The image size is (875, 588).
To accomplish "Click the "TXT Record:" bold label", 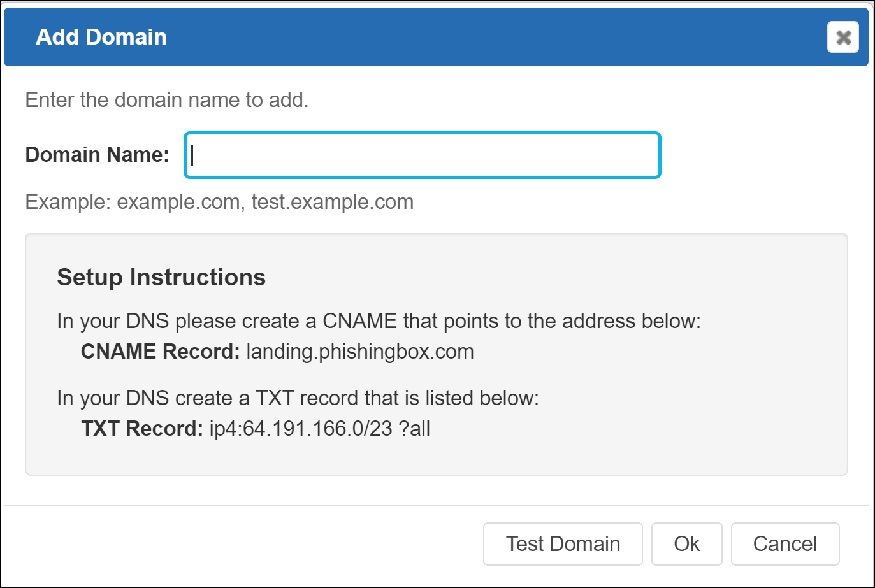I will 142,429.
